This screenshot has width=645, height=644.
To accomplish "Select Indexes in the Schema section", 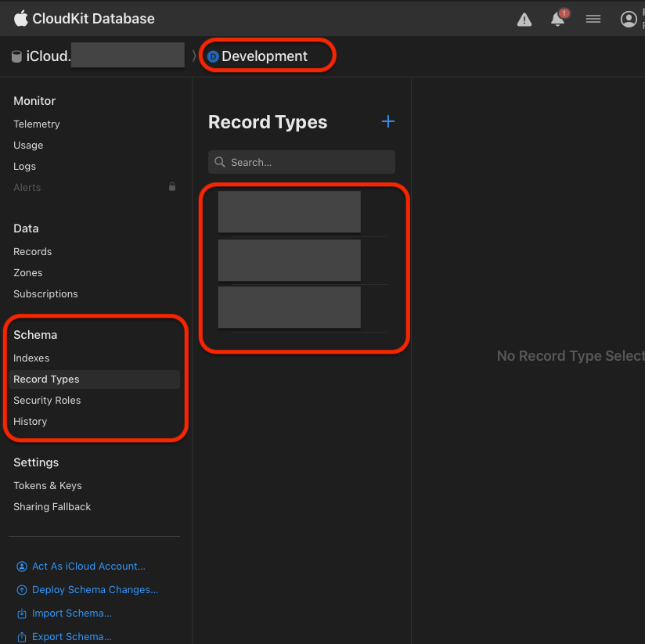I will point(31,358).
